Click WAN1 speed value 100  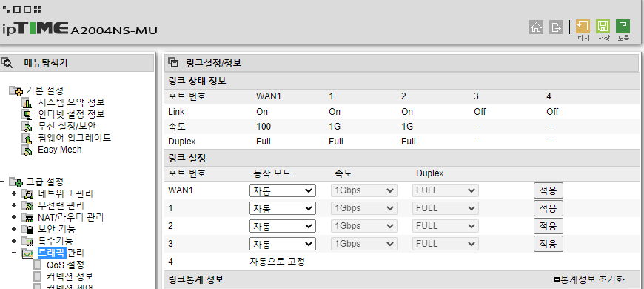264,127
